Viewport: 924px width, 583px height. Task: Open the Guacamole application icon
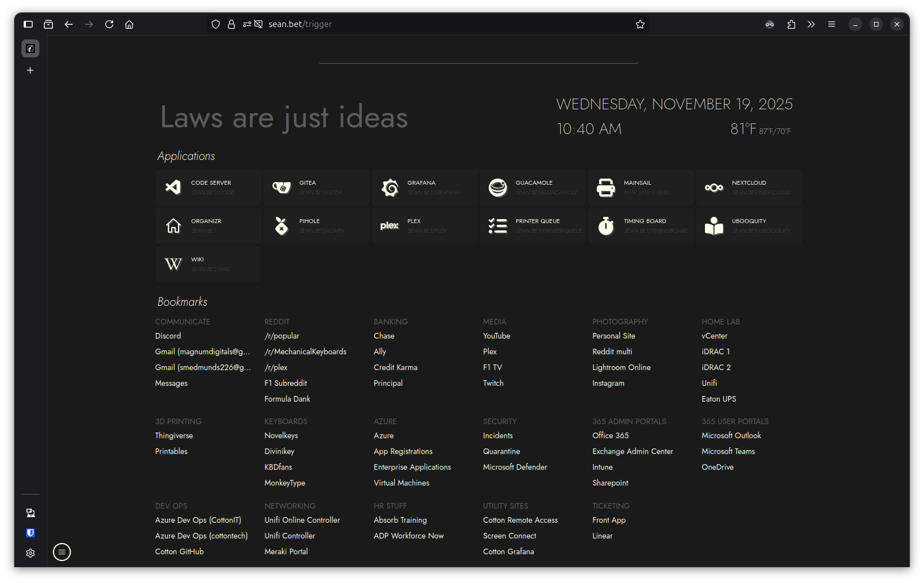[x=498, y=187]
